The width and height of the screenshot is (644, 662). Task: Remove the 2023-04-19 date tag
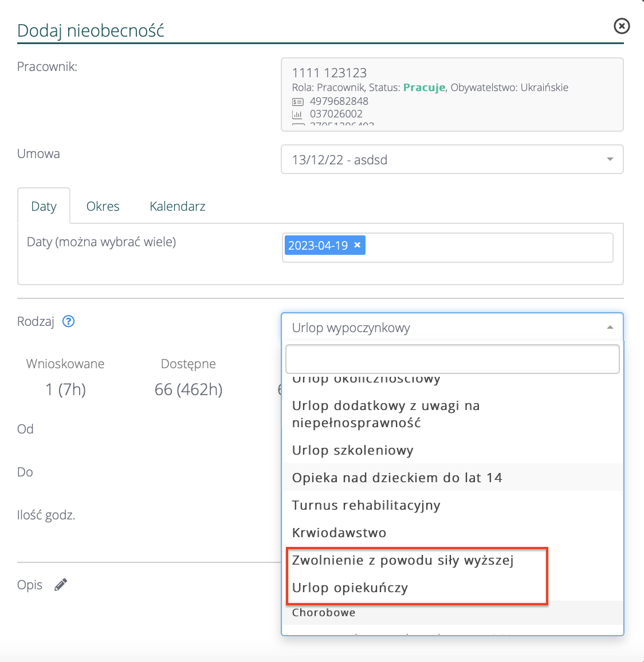click(x=358, y=245)
